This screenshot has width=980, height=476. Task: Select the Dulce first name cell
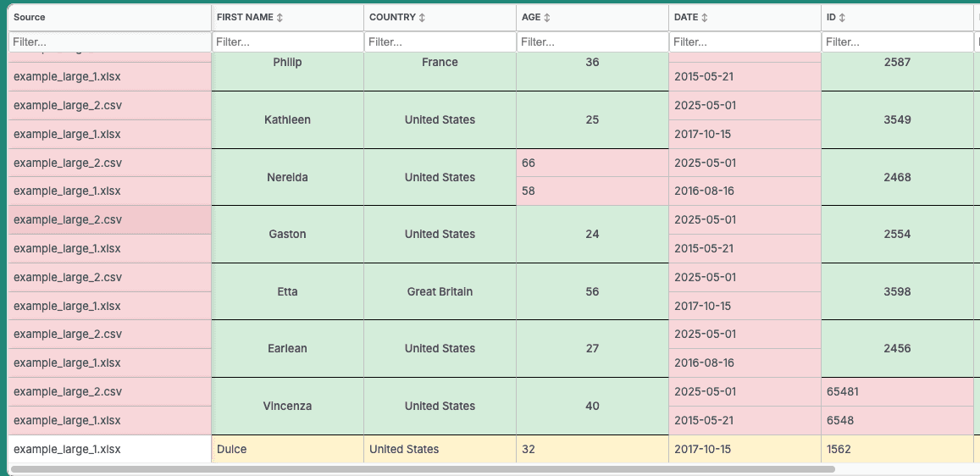coord(287,449)
